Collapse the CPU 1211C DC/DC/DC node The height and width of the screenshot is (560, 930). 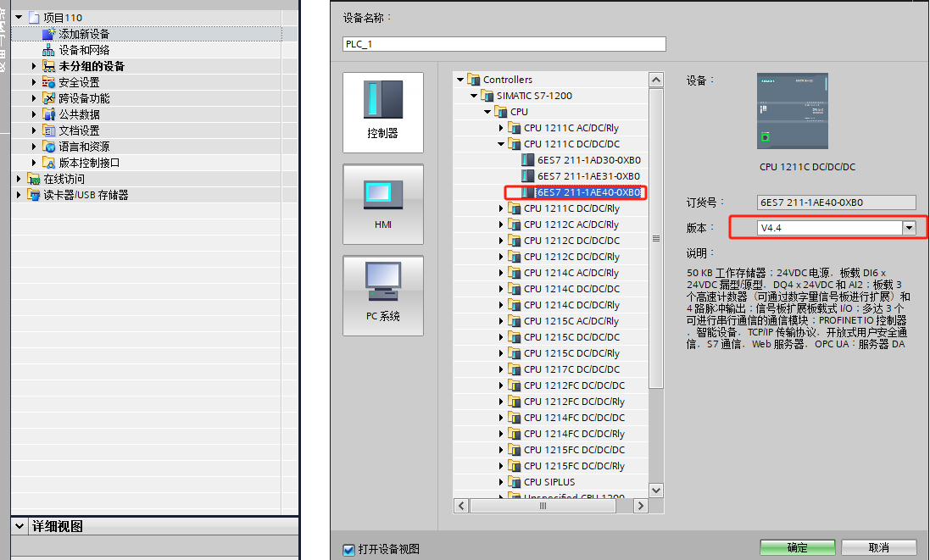[500, 143]
